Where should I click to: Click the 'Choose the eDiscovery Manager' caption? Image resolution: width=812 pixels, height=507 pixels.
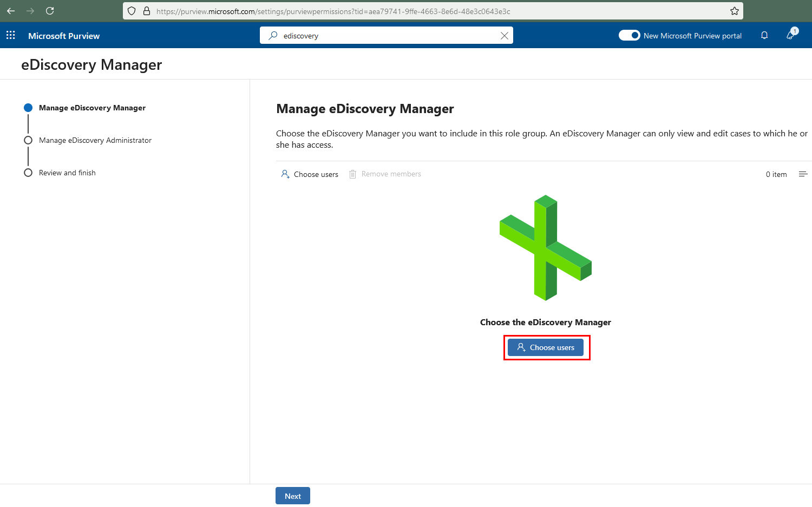tap(546, 322)
